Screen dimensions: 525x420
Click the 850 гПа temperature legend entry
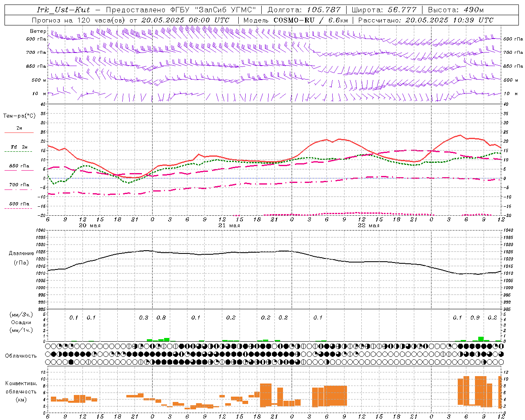[19, 166]
